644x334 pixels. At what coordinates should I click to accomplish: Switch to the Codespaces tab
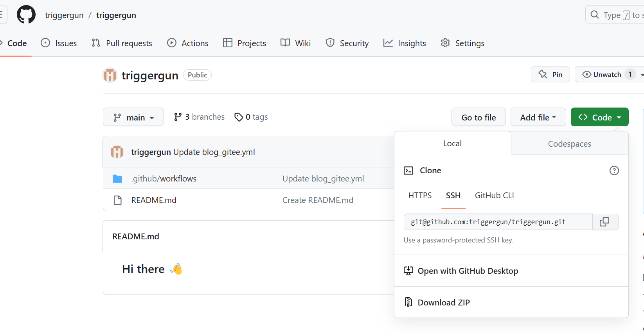pos(569,144)
